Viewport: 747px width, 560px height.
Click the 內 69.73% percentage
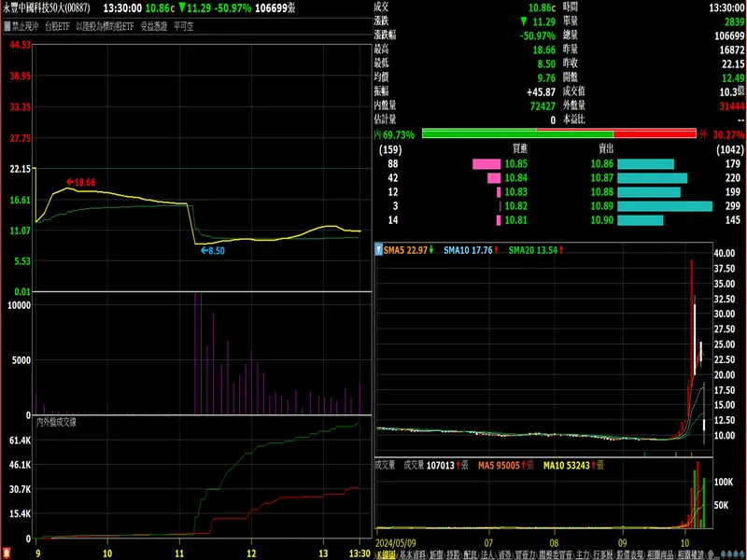tap(394, 134)
